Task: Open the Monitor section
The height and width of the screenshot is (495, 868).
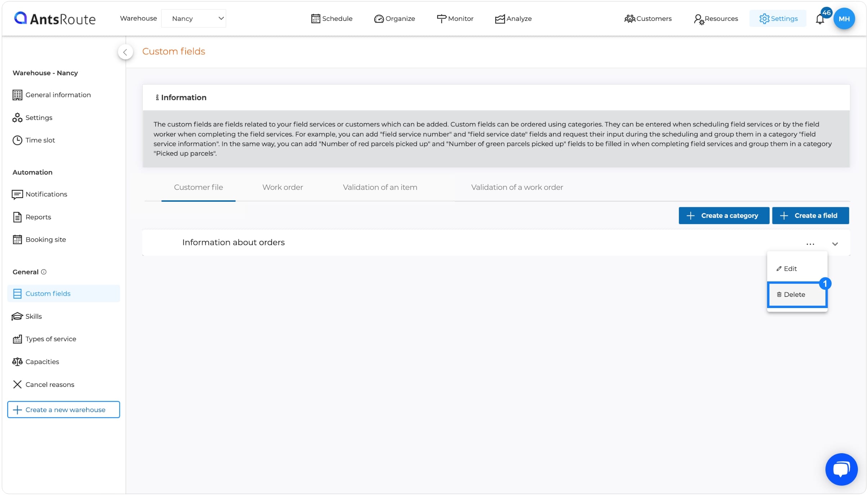Action: 455,18
